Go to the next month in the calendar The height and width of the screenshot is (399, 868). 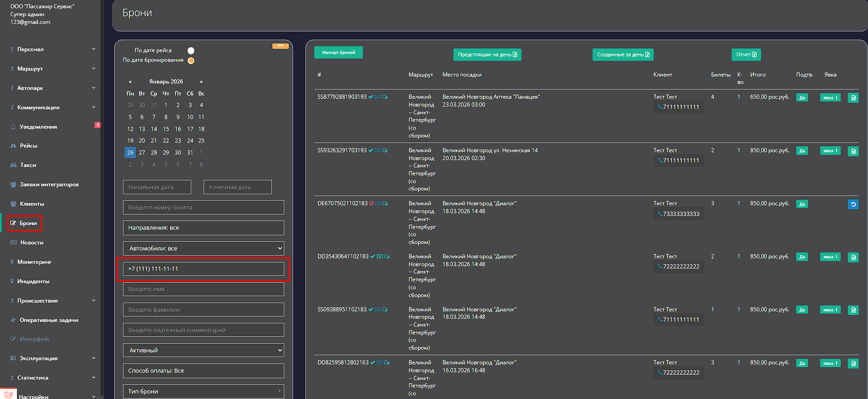[x=201, y=82]
